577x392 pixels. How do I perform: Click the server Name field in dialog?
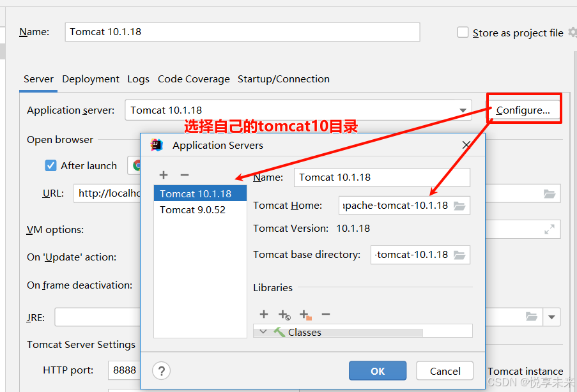coord(382,177)
